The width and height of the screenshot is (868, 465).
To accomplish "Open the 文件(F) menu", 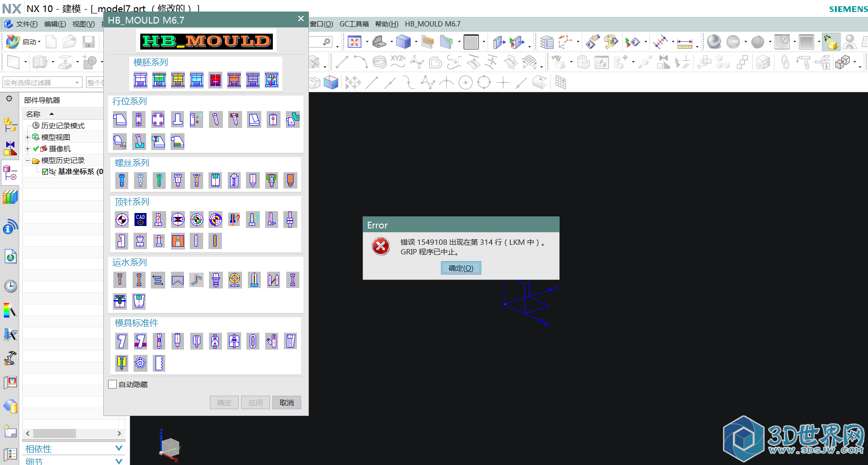I will 26,24.
